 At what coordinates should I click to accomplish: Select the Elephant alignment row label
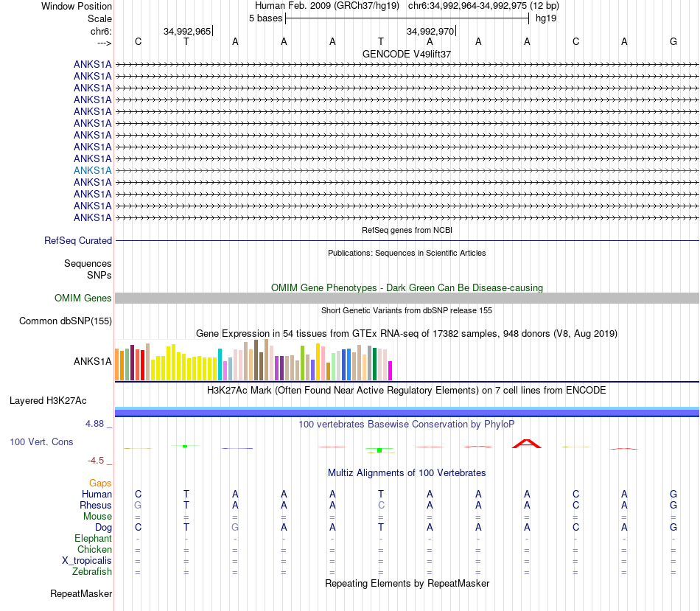[x=93, y=538]
